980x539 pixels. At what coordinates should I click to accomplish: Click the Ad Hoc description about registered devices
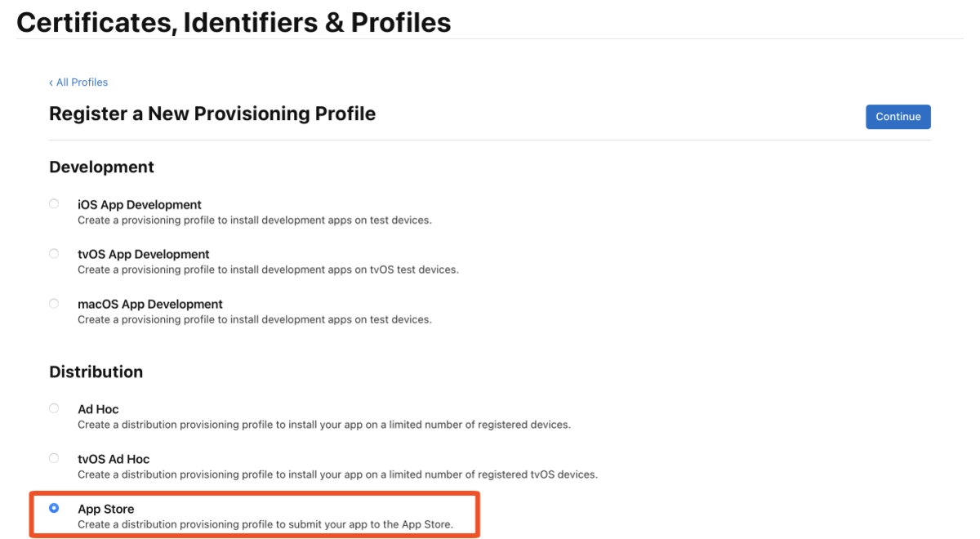[x=324, y=425]
